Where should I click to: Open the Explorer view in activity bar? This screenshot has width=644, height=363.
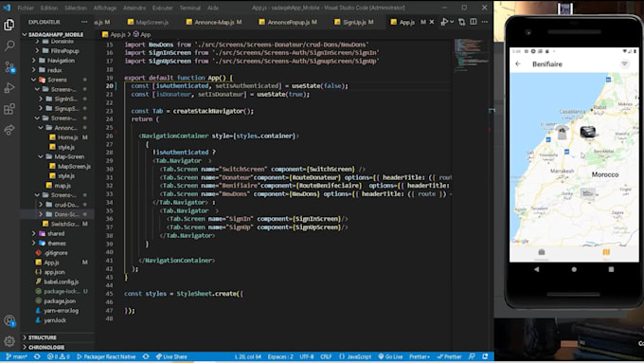point(9,25)
